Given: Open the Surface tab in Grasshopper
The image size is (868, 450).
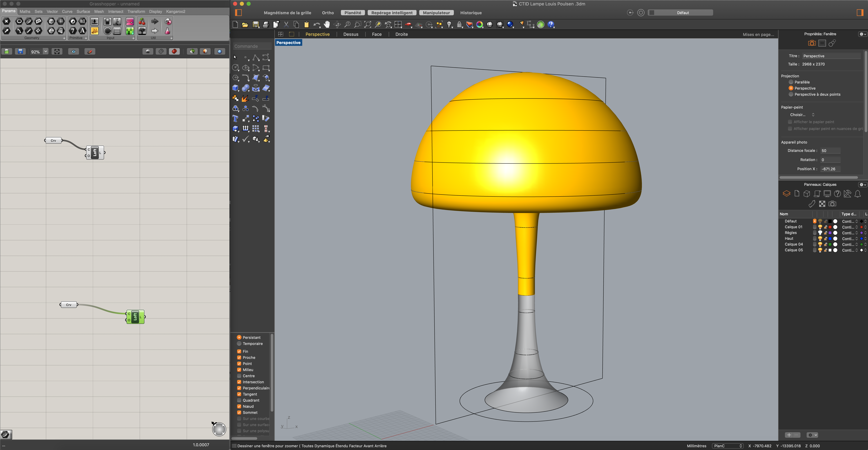Looking at the screenshot, I should pyautogui.click(x=83, y=12).
